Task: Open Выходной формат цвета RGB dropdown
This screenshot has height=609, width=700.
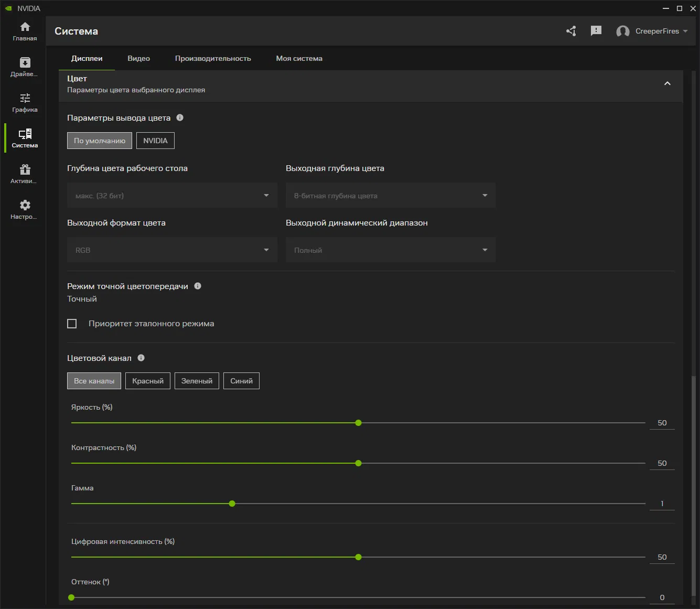Action: click(172, 250)
